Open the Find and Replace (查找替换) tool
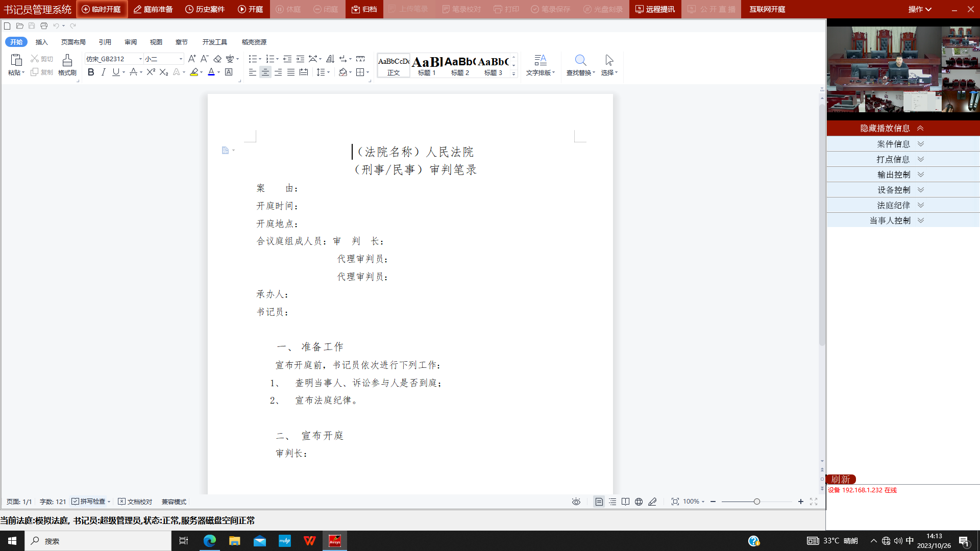 [x=580, y=65]
